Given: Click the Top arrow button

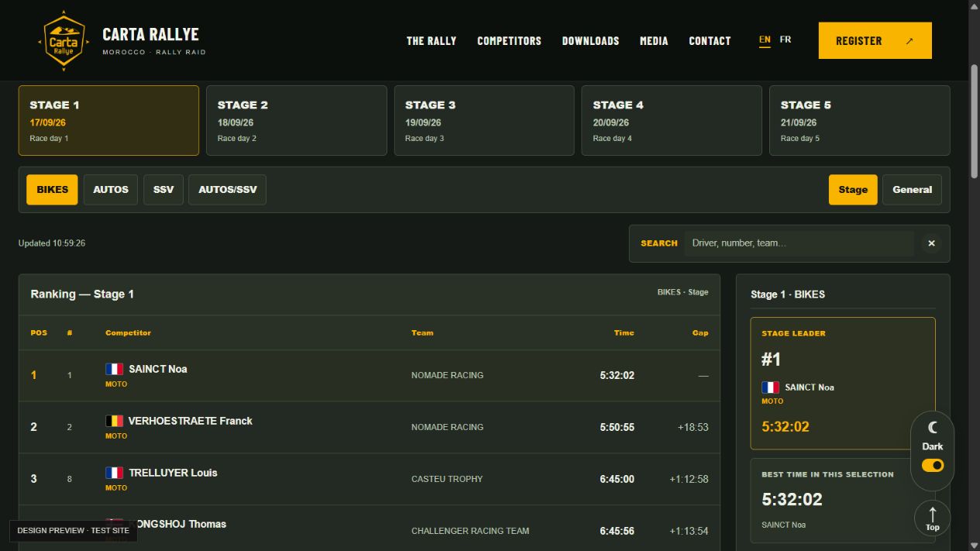Looking at the screenshot, I should click(933, 518).
